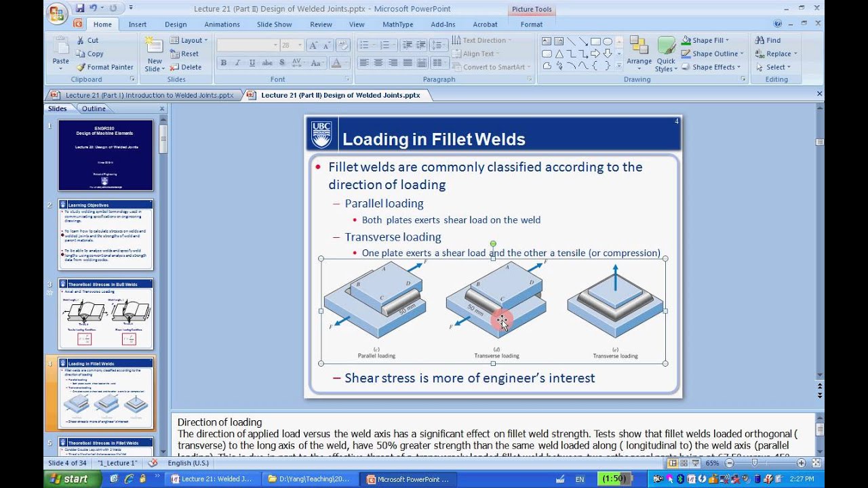
Task: Increase font size with Grow Font
Action: (x=313, y=45)
